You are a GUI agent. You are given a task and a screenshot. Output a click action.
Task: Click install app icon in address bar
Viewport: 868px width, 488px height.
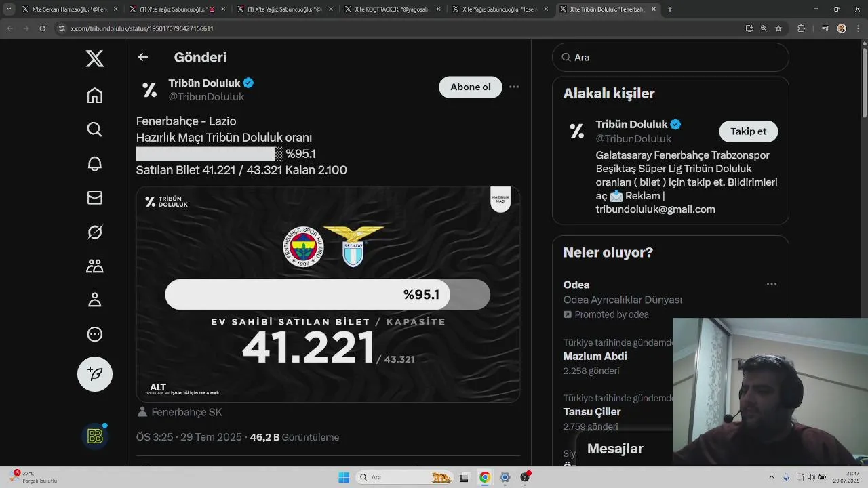tap(749, 28)
